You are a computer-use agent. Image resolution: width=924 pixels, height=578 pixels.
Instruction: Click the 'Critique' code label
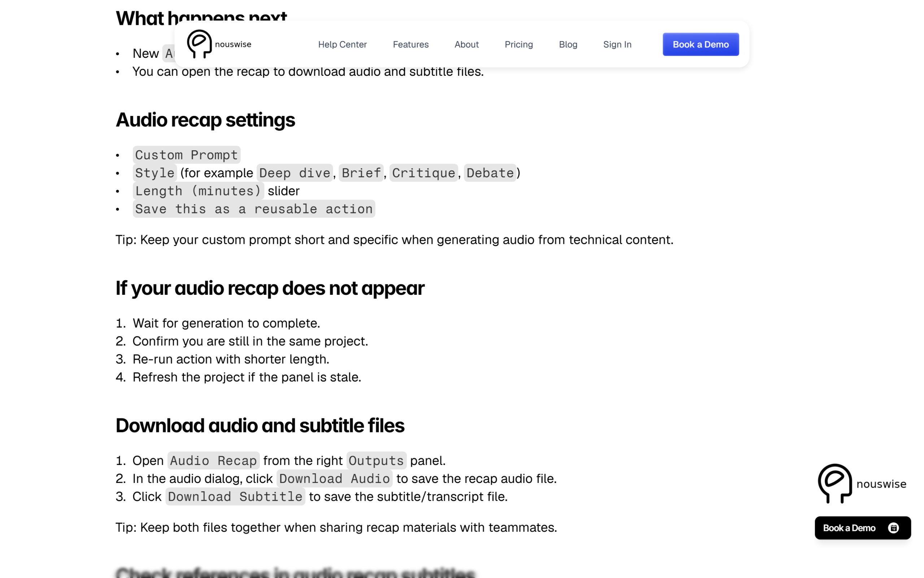coord(423,173)
